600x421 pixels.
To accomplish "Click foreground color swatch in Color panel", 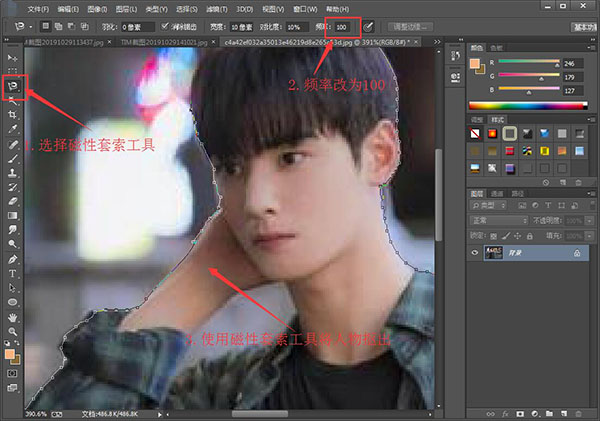I will click(474, 64).
